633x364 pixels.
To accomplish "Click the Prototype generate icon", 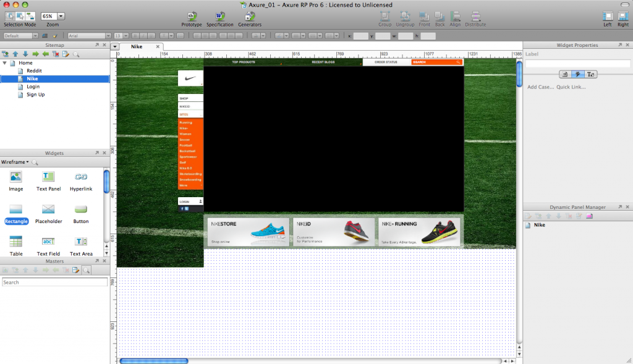I will point(192,16).
